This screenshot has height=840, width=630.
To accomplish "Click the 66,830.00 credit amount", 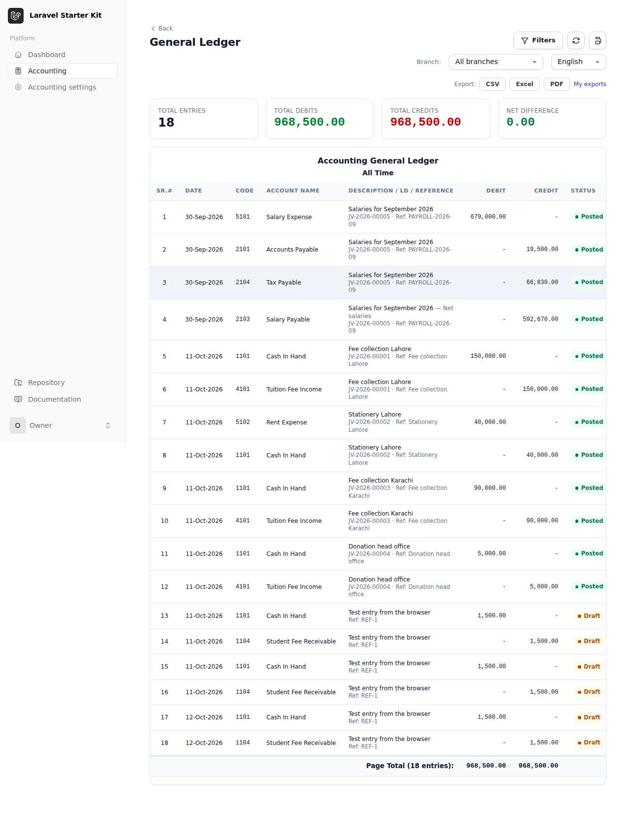I will point(542,282).
